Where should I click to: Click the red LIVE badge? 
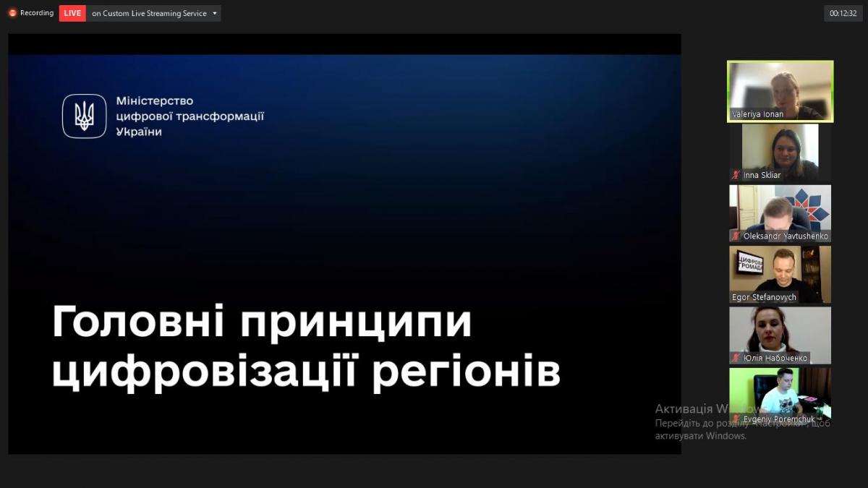pos(72,13)
